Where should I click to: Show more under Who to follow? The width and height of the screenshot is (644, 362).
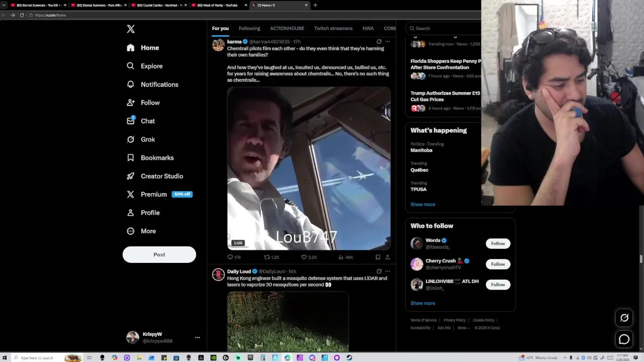(x=423, y=303)
